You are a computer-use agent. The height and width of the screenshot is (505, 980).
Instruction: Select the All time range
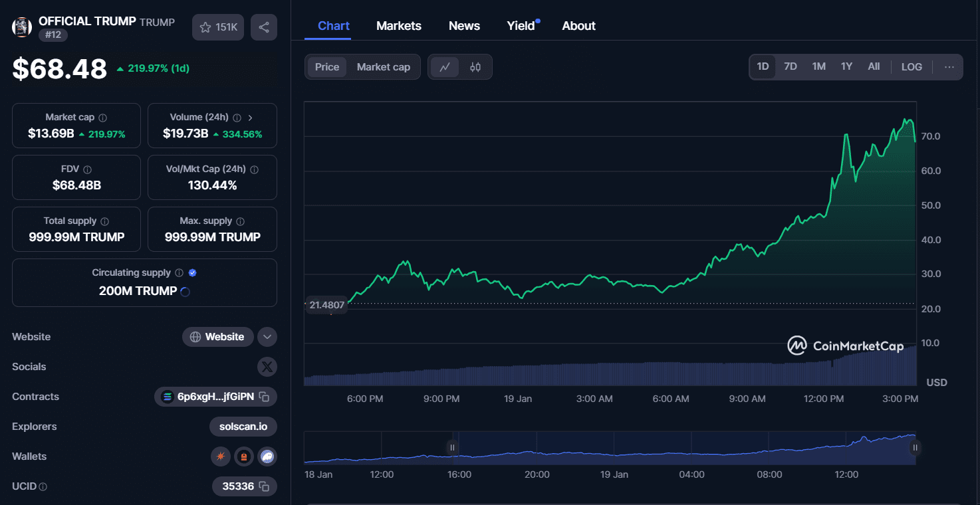pyautogui.click(x=874, y=66)
